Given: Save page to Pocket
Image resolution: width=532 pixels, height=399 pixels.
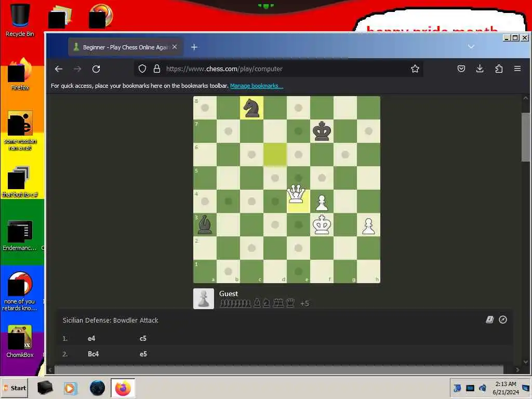Looking at the screenshot, I should [x=461, y=69].
